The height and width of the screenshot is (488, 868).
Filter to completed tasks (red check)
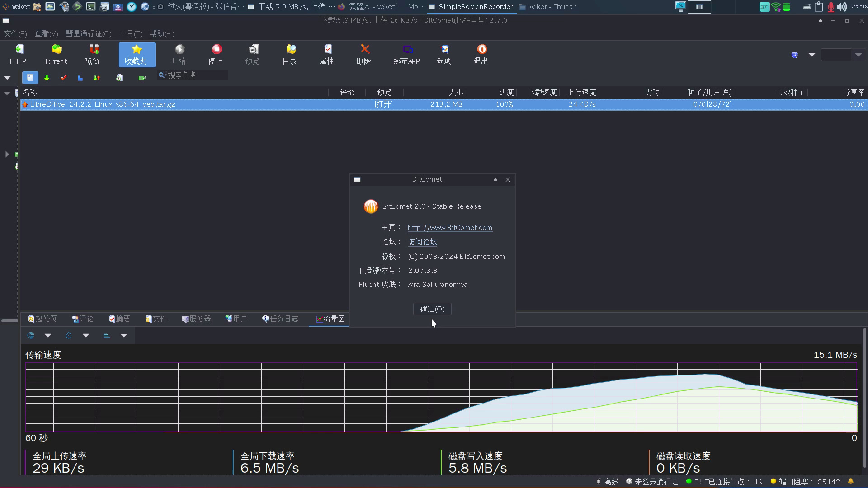[x=64, y=78]
